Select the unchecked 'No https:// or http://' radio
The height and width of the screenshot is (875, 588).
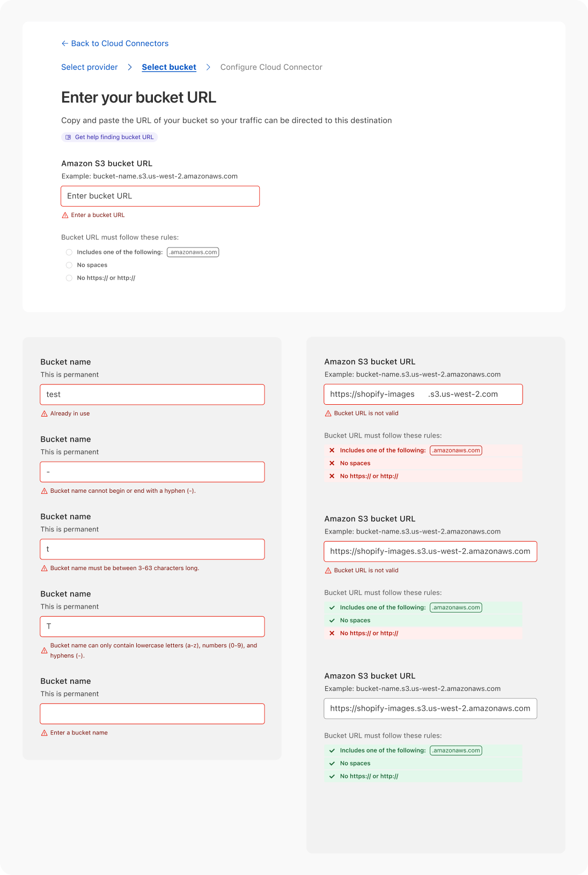pyautogui.click(x=69, y=278)
